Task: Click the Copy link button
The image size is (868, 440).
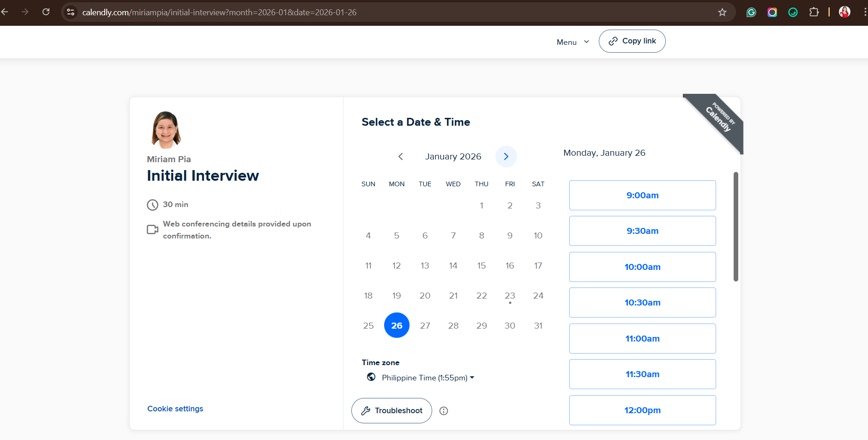Action: click(632, 41)
